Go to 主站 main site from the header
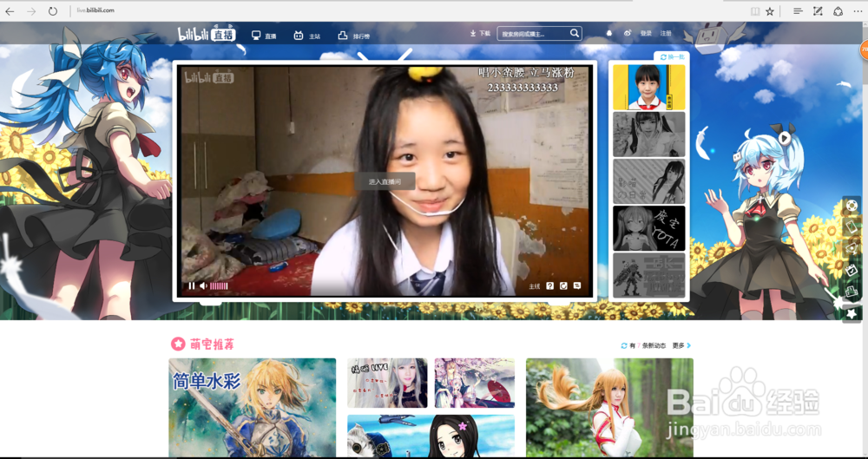Viewport: 868px width, 459px height. [x=307, y=36]
